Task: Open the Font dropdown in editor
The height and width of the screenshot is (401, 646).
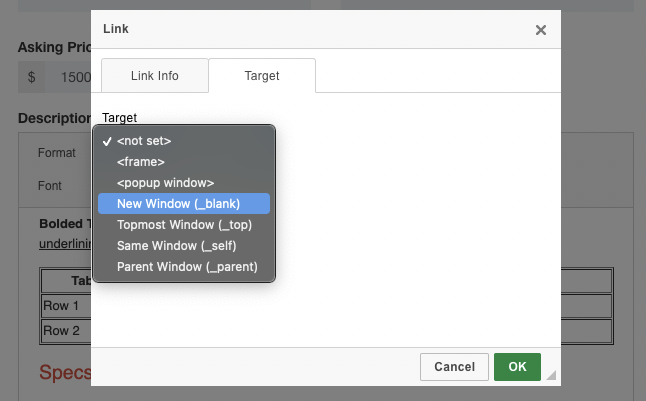Action: 50,186
